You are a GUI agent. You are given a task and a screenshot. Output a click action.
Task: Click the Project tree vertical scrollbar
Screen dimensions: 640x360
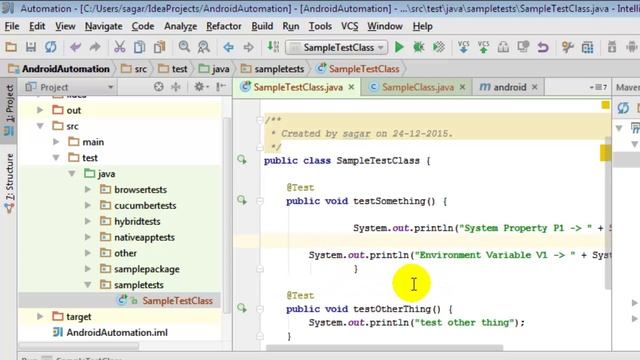(x=227, y=216)
